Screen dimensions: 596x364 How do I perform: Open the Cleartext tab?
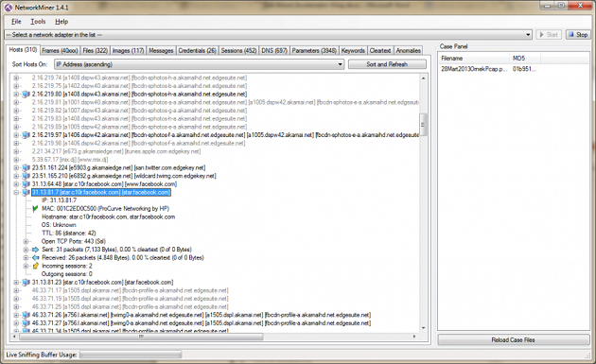coord(380,50)
